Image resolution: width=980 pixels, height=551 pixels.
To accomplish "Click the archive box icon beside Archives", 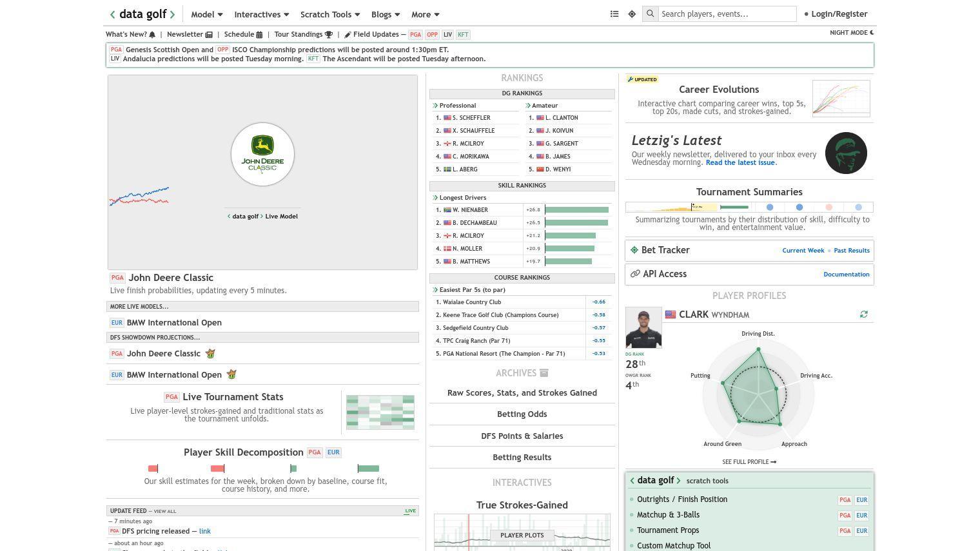I will (x=544, y=373).
